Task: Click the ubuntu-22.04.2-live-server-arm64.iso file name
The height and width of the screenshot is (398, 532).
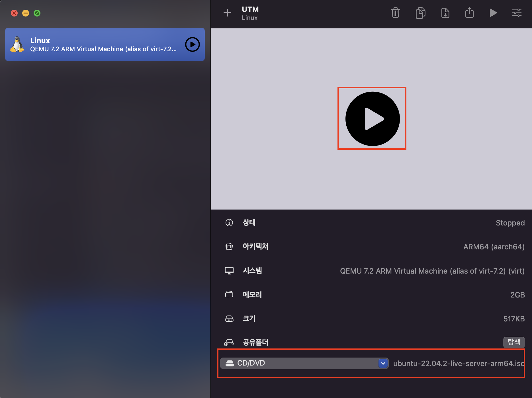Action: click(x=459, y=364)
